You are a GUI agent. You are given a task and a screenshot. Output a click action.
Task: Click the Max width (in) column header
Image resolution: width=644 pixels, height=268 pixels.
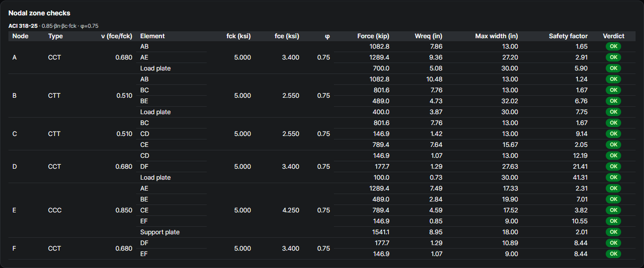click(x=496, y=36)
